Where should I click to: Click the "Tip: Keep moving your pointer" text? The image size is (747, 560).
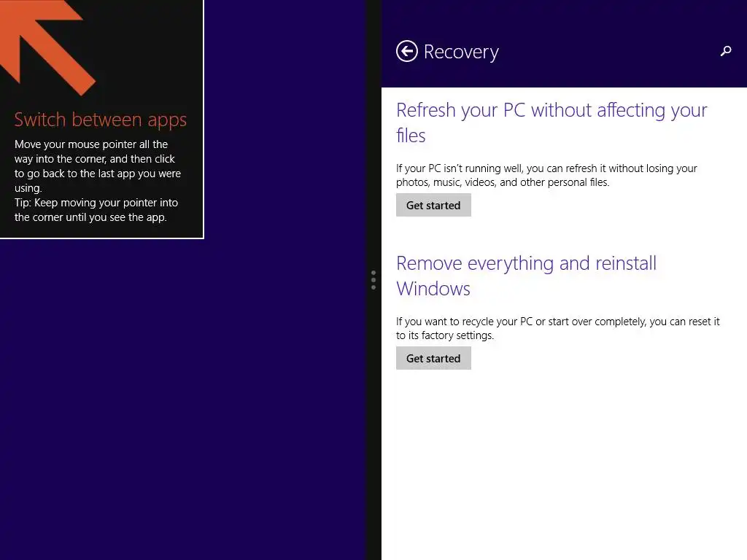(96, 203)
